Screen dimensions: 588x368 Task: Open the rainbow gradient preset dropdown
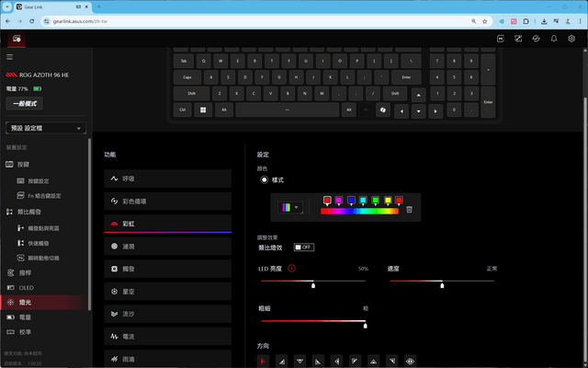[x=290, y=207]
